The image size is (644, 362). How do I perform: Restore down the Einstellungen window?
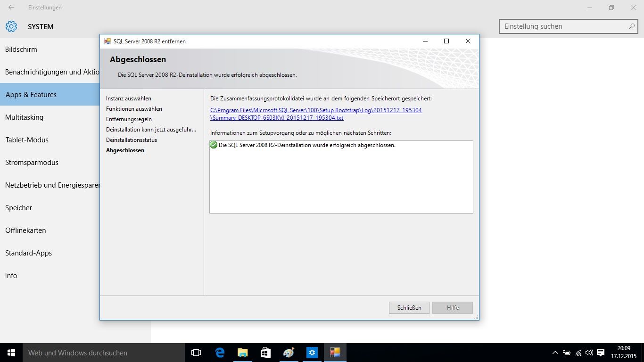611,8
